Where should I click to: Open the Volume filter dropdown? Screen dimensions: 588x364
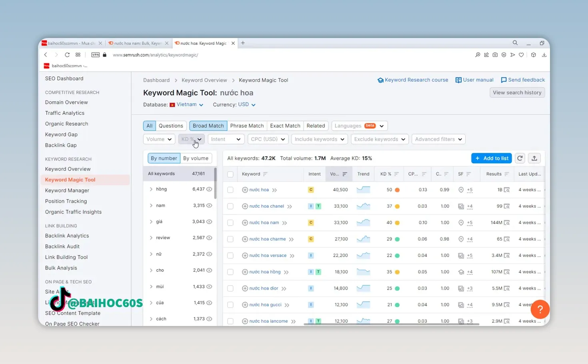tap(159, 139)
